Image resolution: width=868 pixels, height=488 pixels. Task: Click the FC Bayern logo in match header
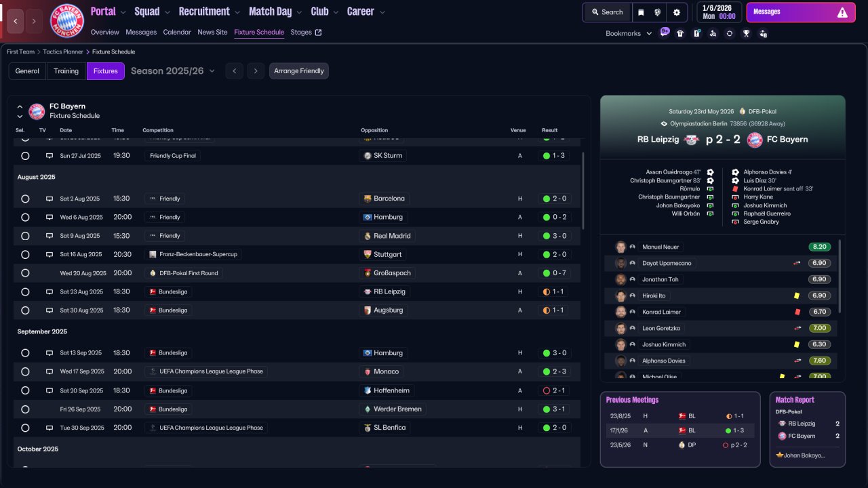point(755,140)
